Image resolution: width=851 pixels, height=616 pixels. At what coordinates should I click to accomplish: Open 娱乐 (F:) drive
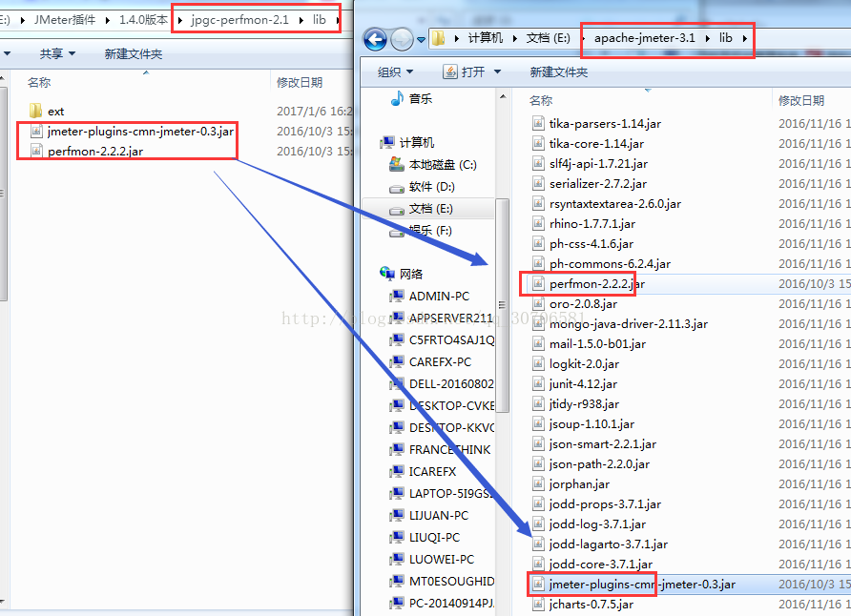point(421,231)
